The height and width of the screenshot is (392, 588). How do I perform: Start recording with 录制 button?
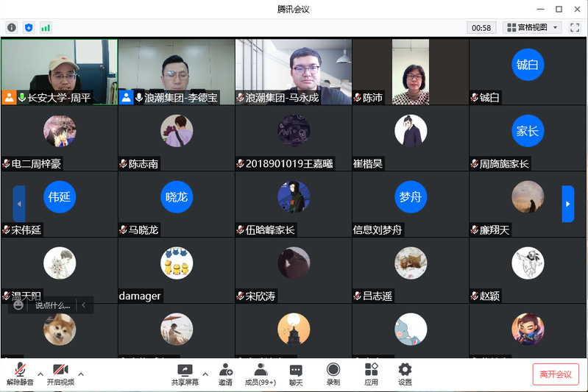(333, 374)
